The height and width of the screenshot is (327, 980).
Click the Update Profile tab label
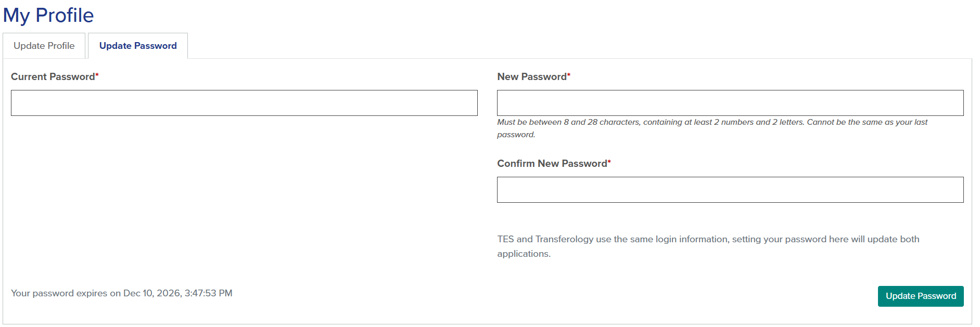click(44, 46)
